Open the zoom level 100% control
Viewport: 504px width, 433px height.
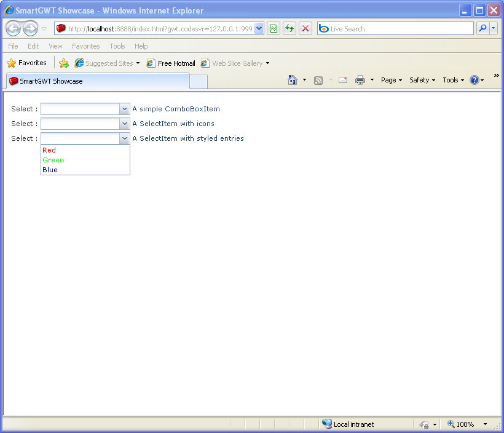tap(461, 424)
